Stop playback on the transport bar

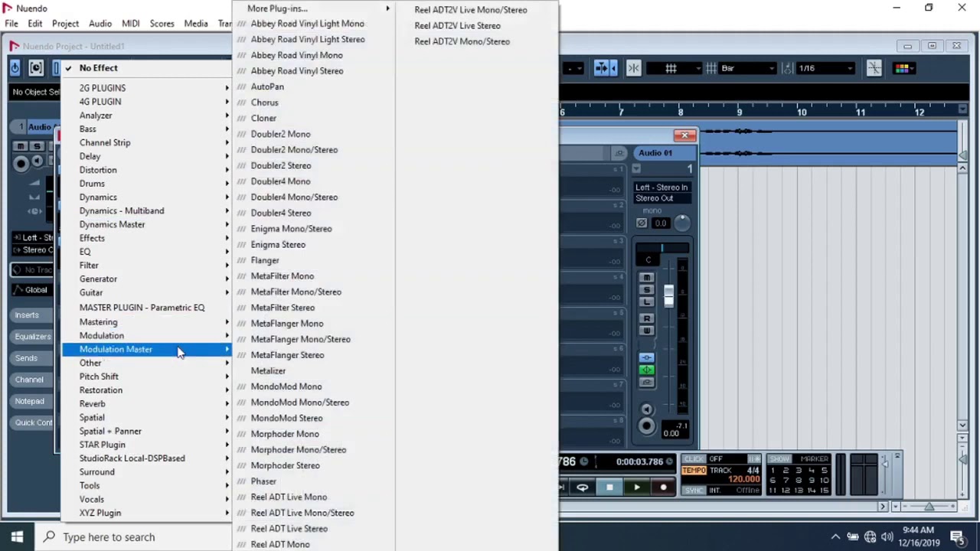pos(609,487)
